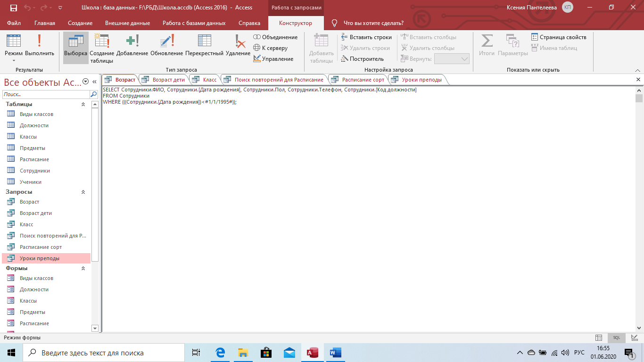Select the Ученики table
This screenshot has width=644, height=362.
pos(46,182)
